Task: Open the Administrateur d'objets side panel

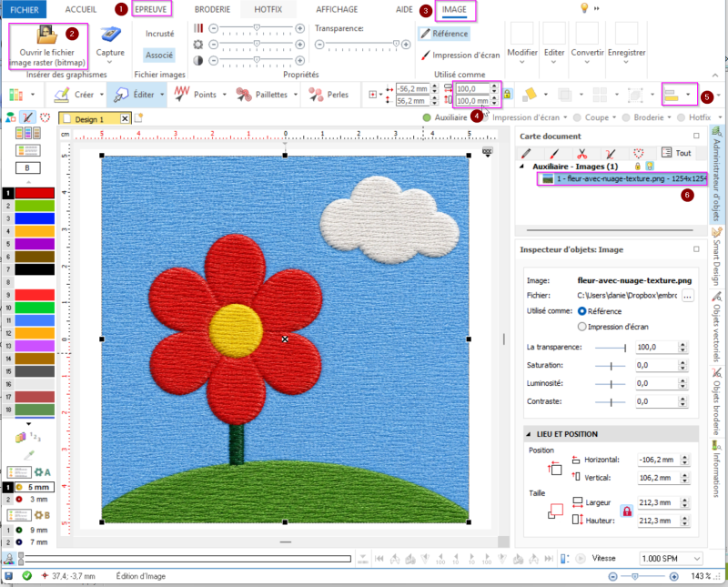Action: (x=717, y=174)
